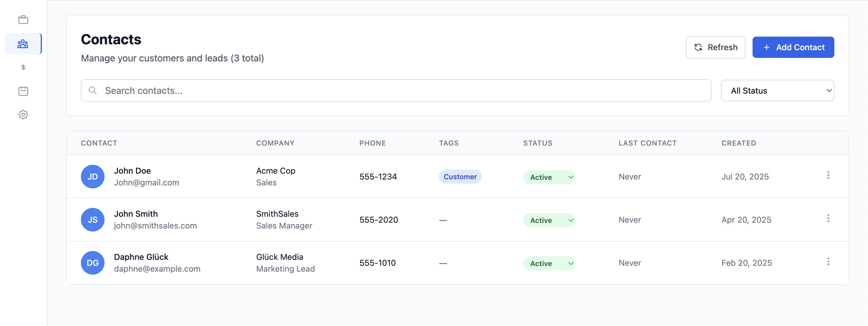The width and height of the screenshot is (868, 326).
Task: Focus the Search contacts field
Action: click(x=396, y=90)
